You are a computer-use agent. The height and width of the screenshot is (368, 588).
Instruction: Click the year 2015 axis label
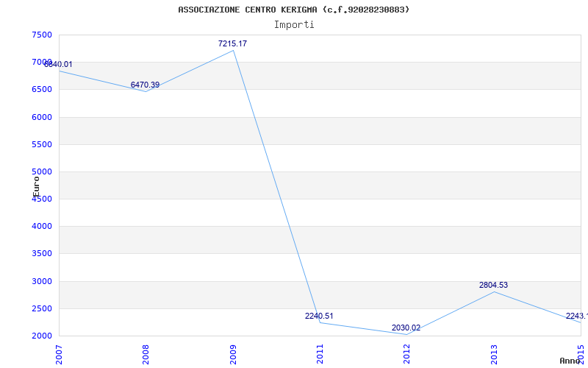click(x=581, y=354)
